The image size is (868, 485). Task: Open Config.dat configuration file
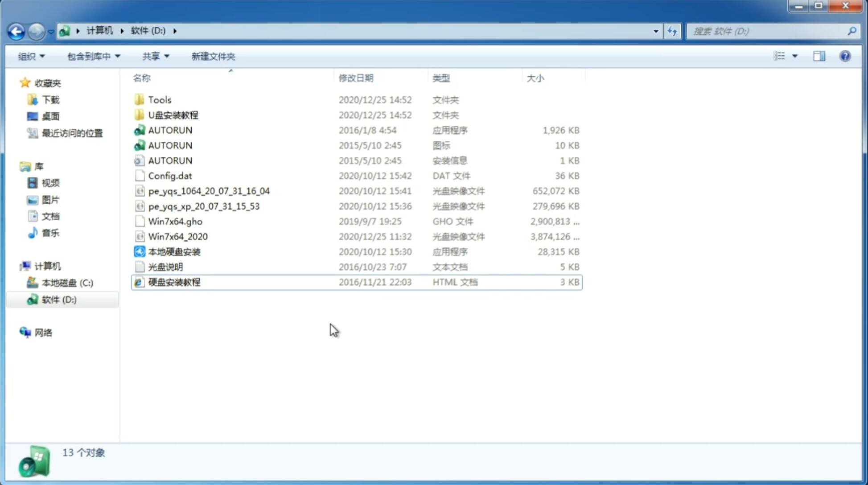click(x=169, y=176)
